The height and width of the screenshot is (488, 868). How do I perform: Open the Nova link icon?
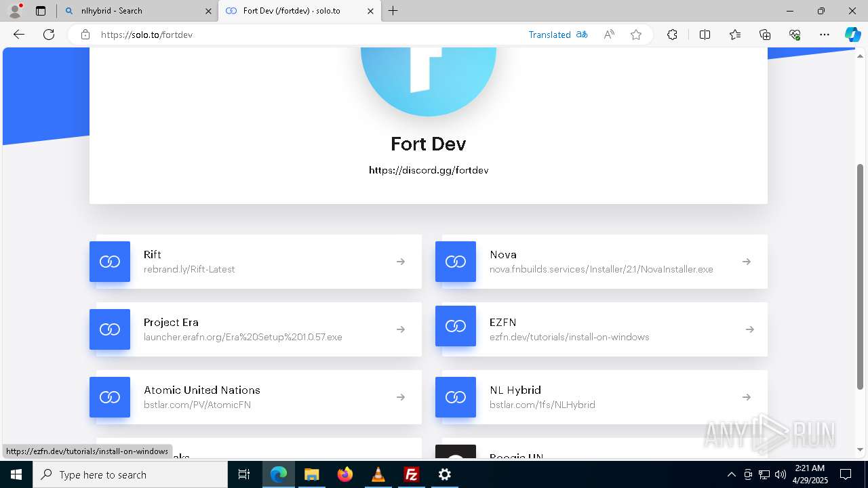click(x=456, y=262)
